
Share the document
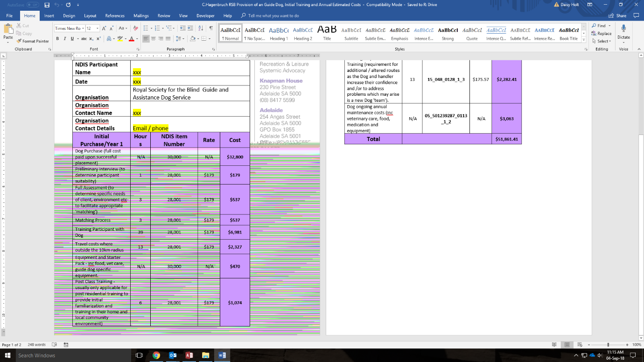coord(618,16)
